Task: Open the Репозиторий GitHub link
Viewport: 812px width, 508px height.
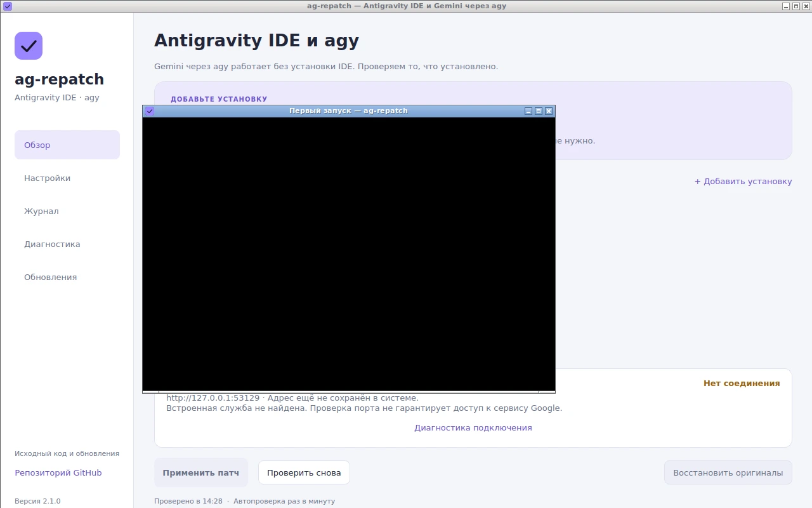Action: [x=58, y=472]
